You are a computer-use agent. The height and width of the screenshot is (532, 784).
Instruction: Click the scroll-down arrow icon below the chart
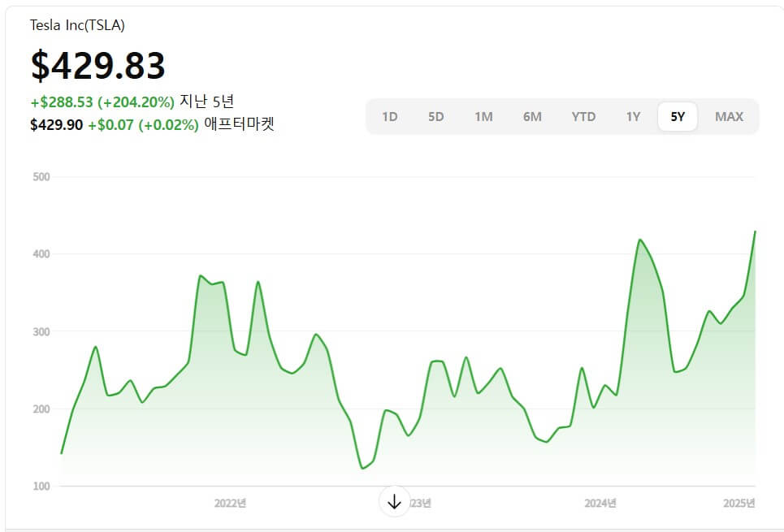coord(394,502)
